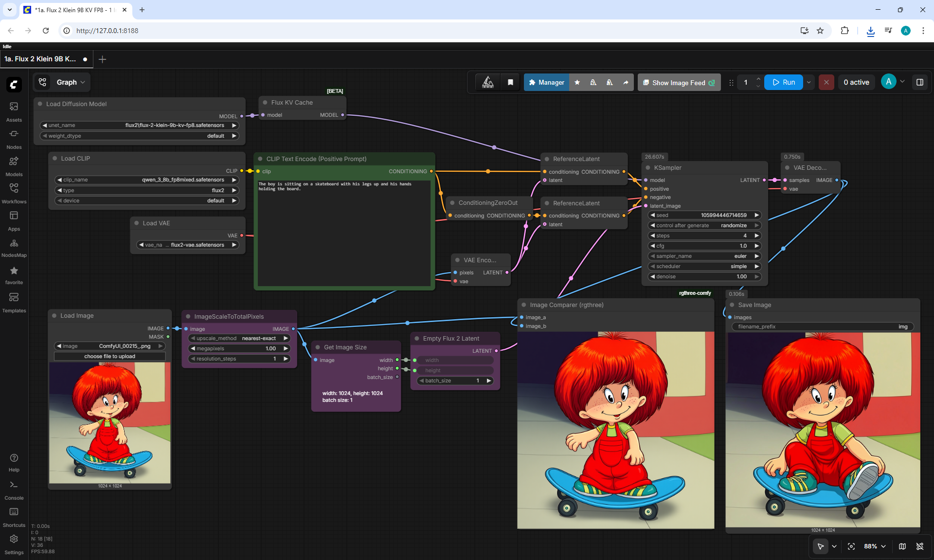The image size is (934, 560).
Task: Toggle the Show Image Feed button
Action: coord(679,83)
